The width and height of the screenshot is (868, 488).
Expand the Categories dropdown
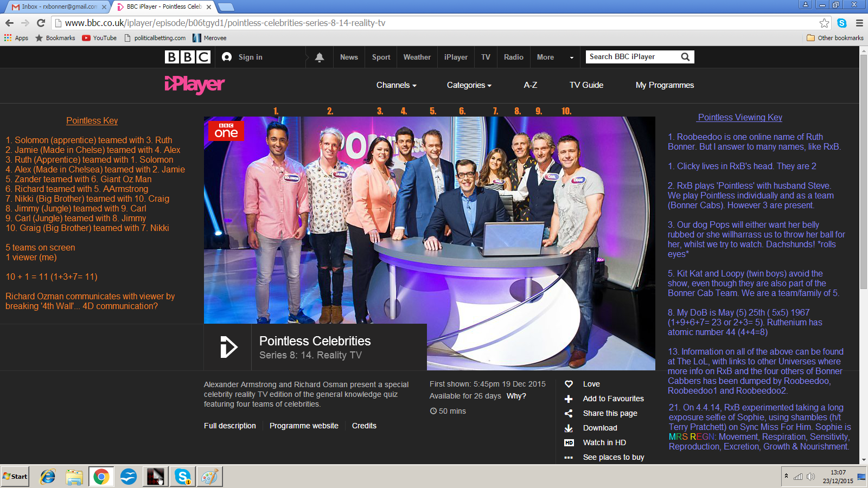[469, 85]
